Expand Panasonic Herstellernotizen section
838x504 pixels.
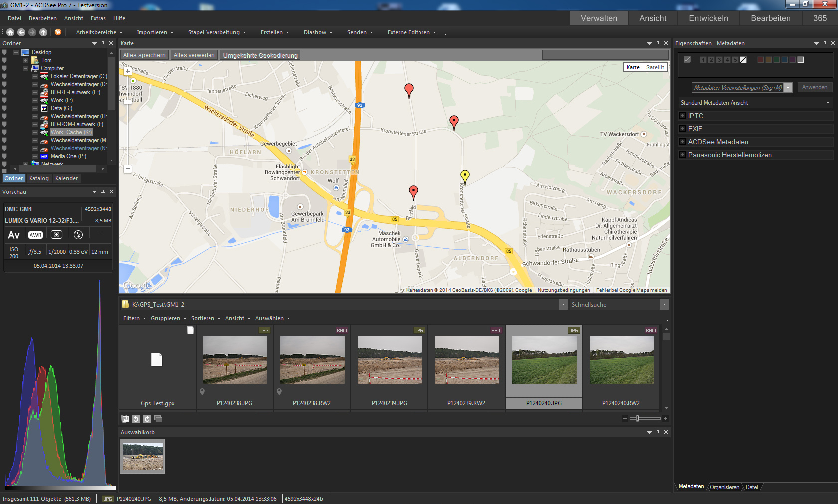click(682, 155)
